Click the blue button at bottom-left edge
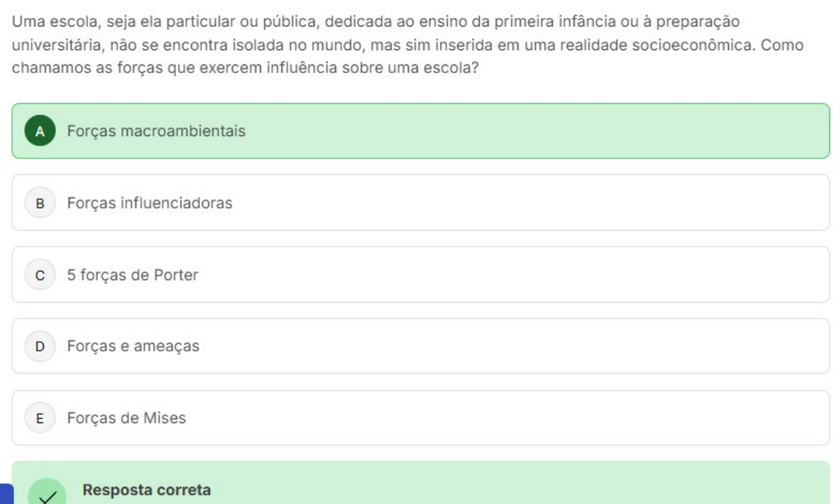This screenshot has width=840, height=504. pos(6,494)
